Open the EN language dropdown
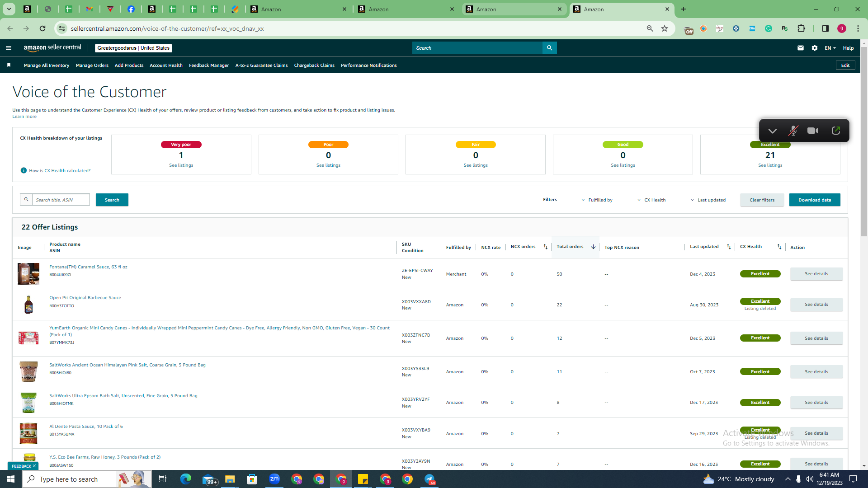The width and height of the screenshot is (868, 488). tap(830, 48)
